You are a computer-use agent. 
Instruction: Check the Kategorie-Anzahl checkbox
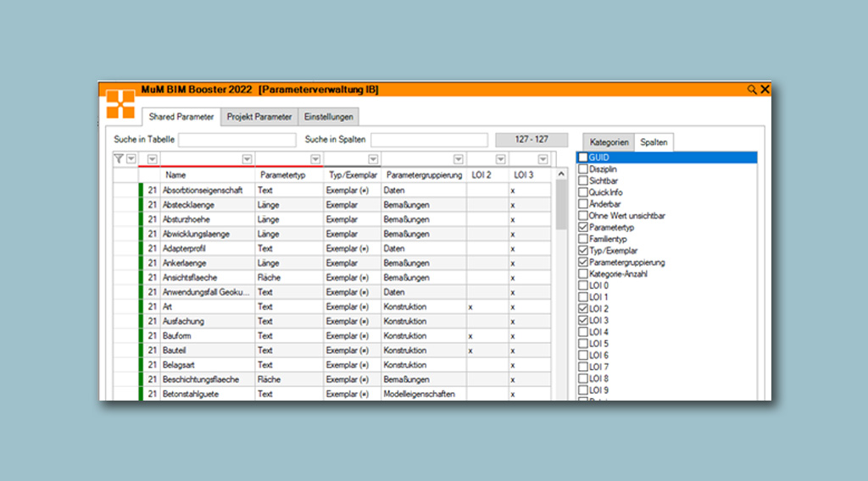coord(583,274)
